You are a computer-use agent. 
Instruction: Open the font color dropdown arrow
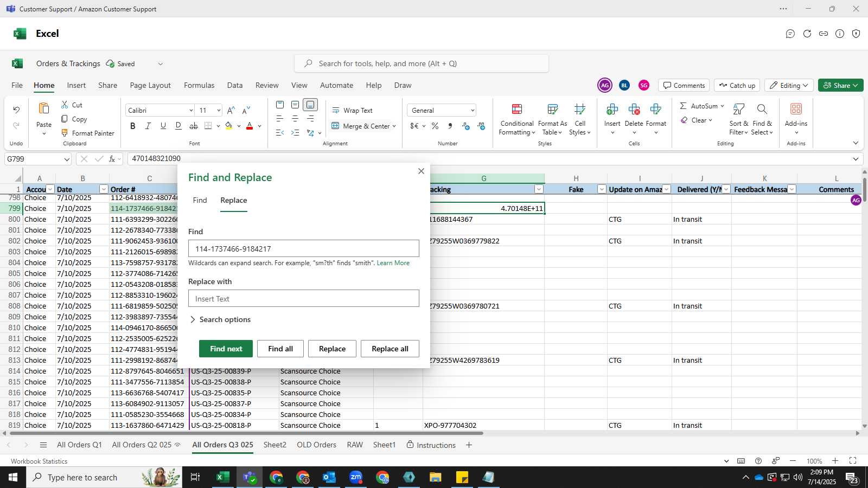coord(260,126)
